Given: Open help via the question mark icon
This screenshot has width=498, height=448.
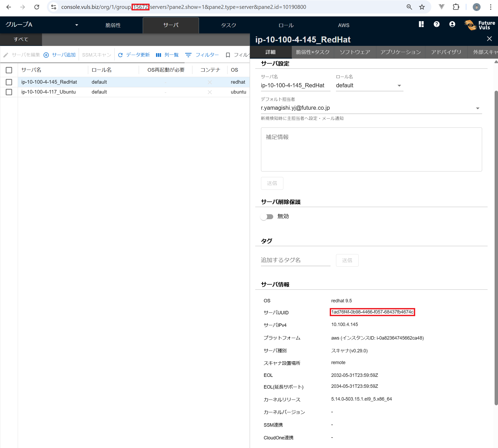Looking at the screenshot, I should [x=436, y=24].
